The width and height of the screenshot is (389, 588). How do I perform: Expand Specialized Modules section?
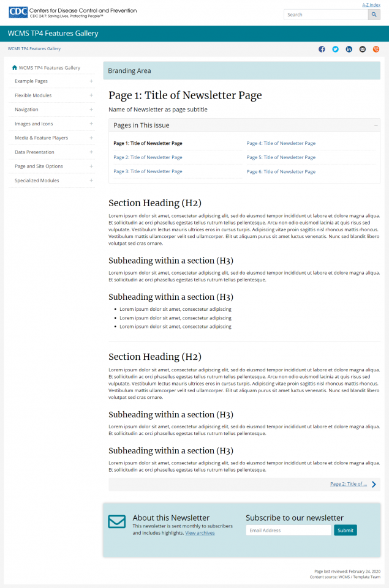pos(91,180)
